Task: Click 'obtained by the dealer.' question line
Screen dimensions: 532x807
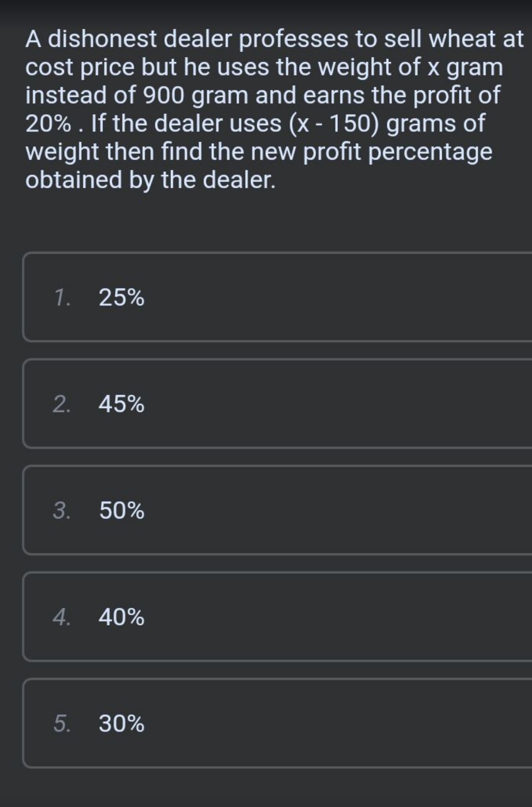Action: (x=151, y=180)
